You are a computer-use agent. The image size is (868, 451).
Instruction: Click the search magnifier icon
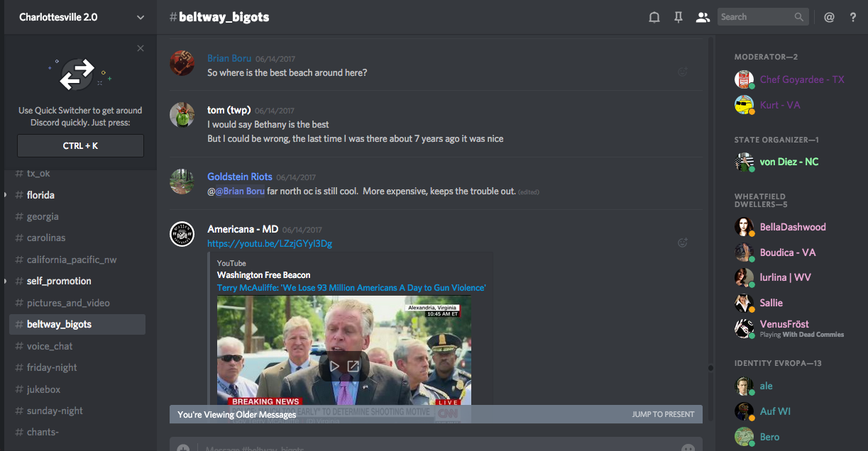[799, 17]
